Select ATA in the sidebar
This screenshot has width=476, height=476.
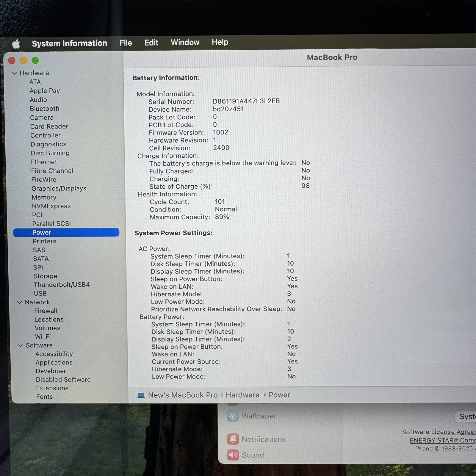(35, 82)
